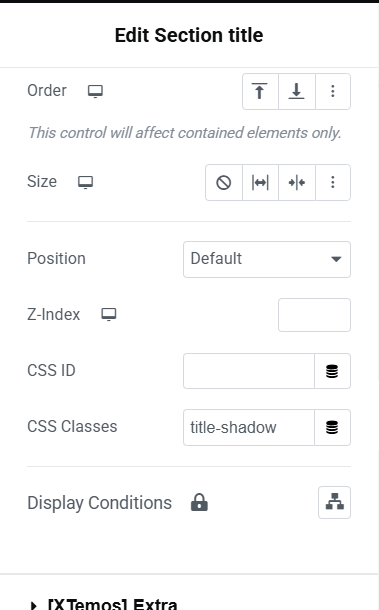This screenshot has height=610, width=379.
Task: Focus the CSS ID input field
Action: pos(249,371)
